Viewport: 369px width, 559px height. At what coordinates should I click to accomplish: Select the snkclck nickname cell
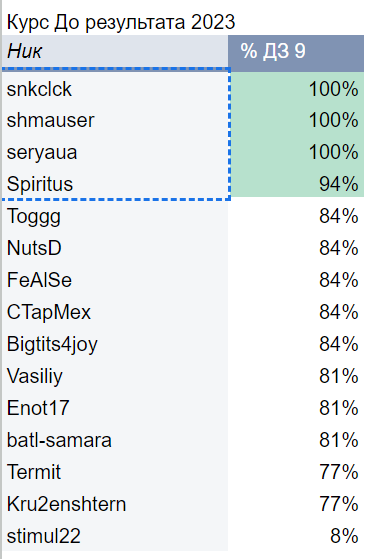(x=115, y=89)
